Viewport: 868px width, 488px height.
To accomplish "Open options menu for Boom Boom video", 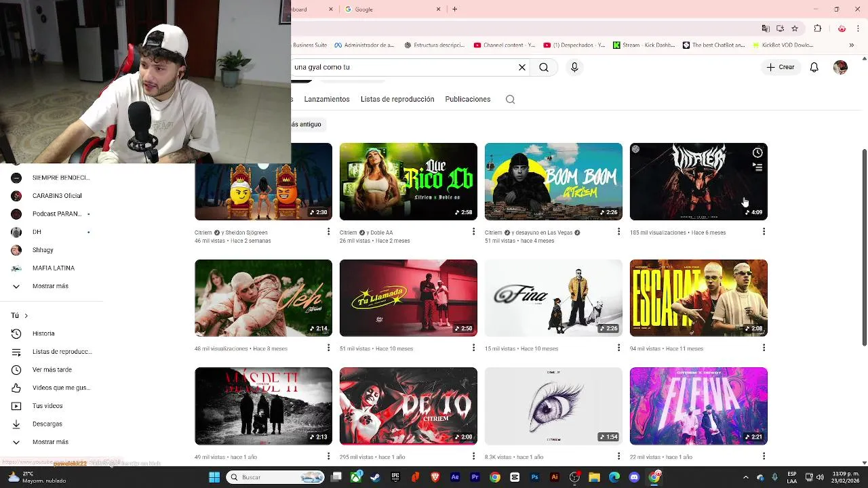I will pos(618,232).
